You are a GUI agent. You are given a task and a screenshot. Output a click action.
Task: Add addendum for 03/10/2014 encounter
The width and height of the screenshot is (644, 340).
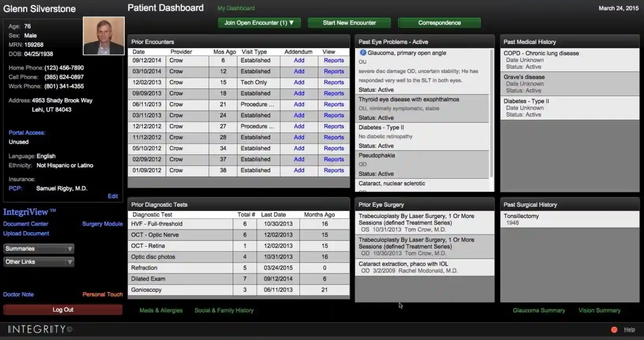pos(299,71)
